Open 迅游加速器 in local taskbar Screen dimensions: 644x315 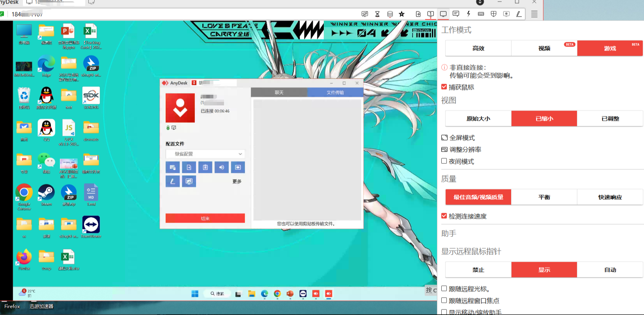[x=41, y=306]
